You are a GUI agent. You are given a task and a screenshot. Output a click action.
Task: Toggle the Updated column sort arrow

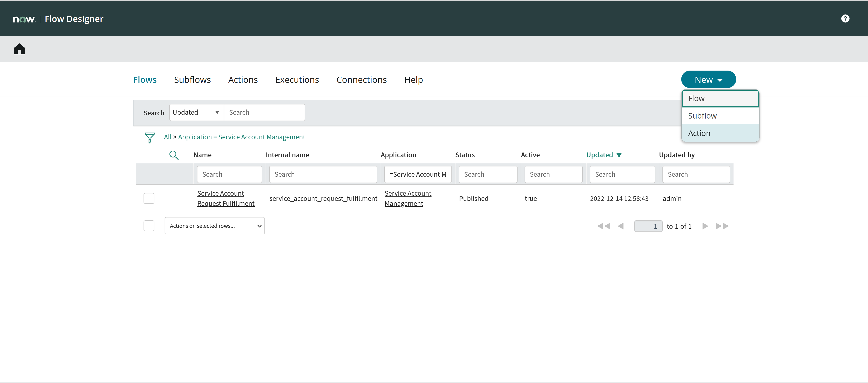(619, 155)
